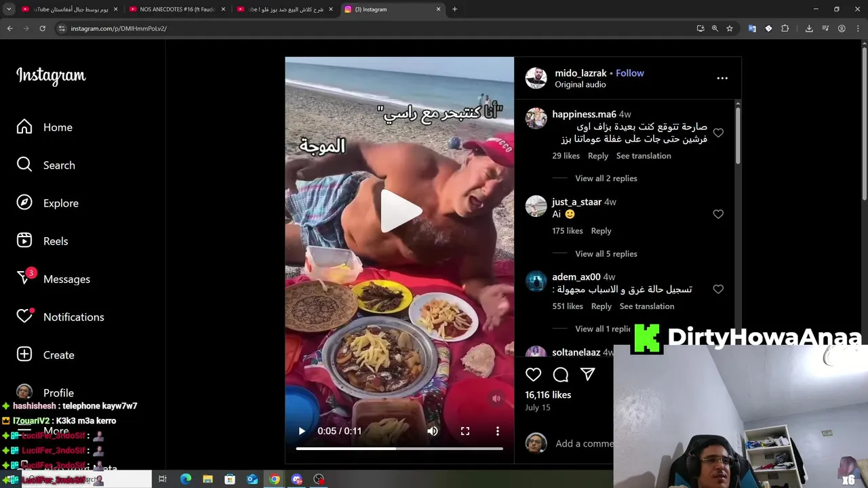Reload the page
Screen dimensions: 868x488
click(42, 28)
